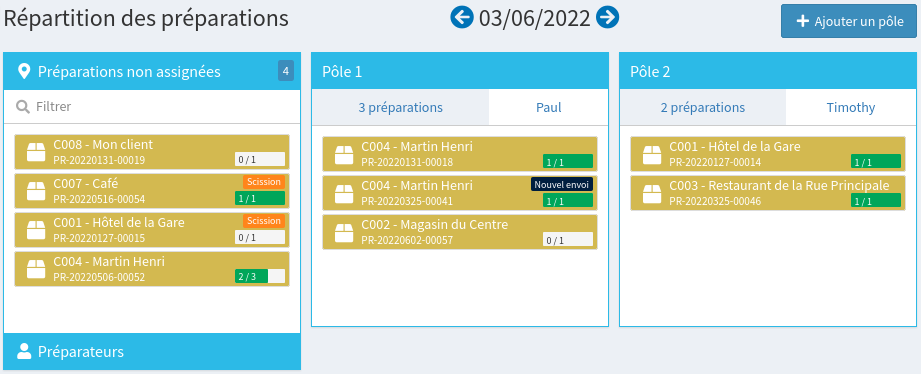
Task: Click the reference PR-20220127-00014
Action: [x=715, y=162]
